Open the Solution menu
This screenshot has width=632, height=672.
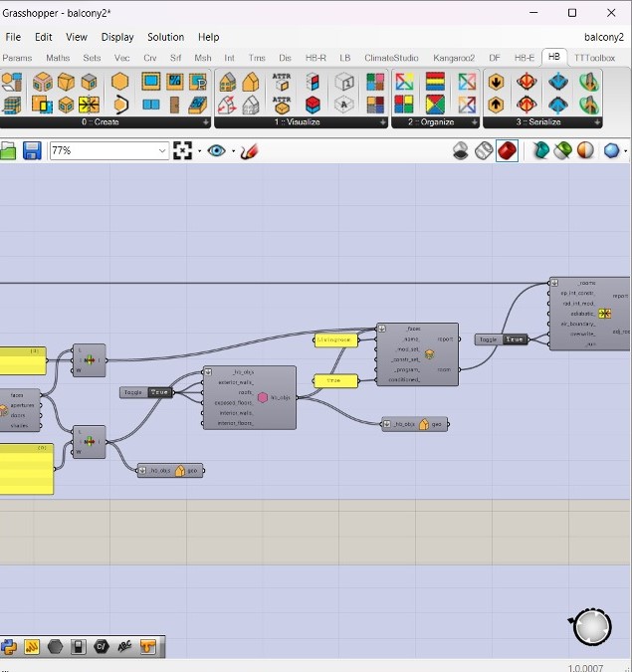coord(166,37)
